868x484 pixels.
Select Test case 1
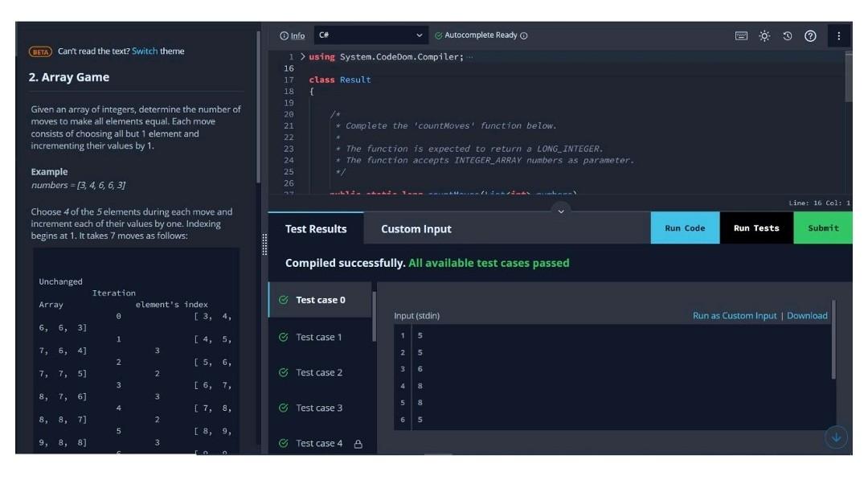(320, 337)
